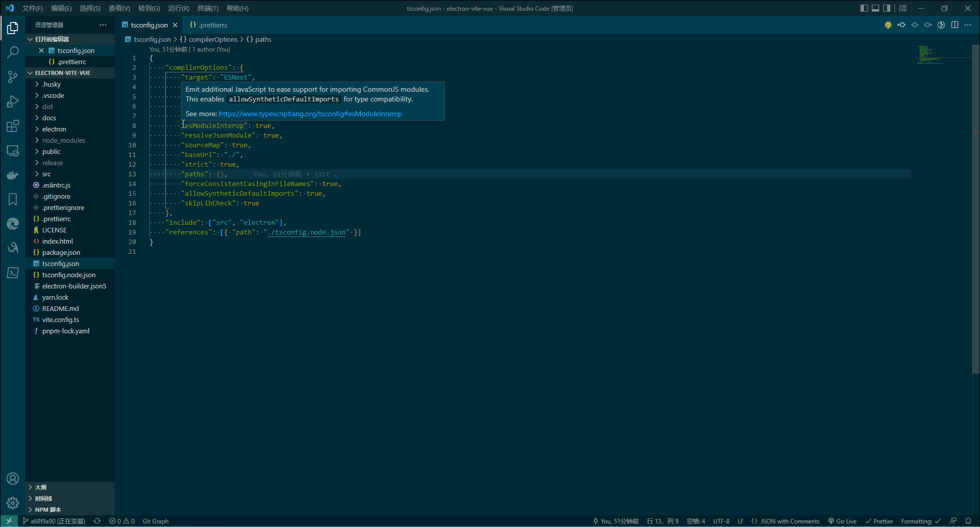Image resolution: width=980 pixels, height=527 pixels.
Task: Open the tsconfig#esModuleInterop hyperlink
Action: pyautogui.click(x=310, y=114)
